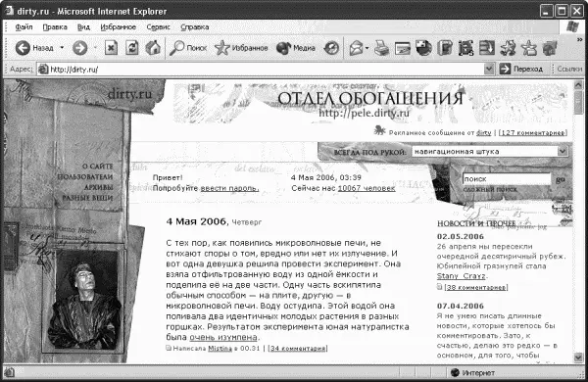Open the Вид menu
Screen dimensions: 588x382
(83, 27)
